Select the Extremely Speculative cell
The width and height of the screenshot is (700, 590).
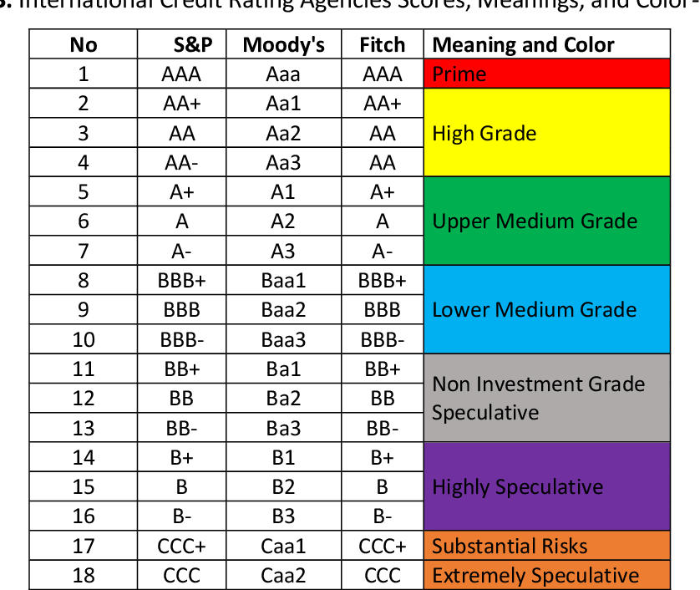(x=547, y=575)
